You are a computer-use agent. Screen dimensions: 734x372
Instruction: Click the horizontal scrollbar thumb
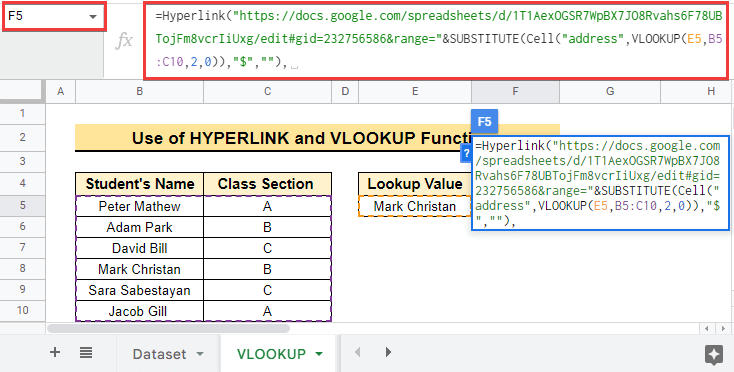click(x=169, y=328)
